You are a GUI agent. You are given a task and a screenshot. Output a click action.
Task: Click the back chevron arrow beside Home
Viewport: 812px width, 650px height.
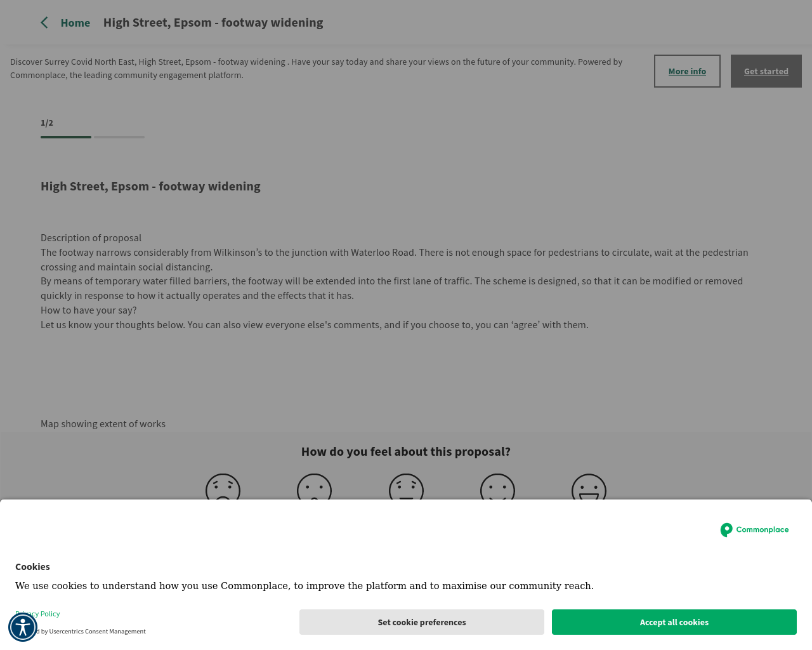pyautogui.click(x=44, y=23)
